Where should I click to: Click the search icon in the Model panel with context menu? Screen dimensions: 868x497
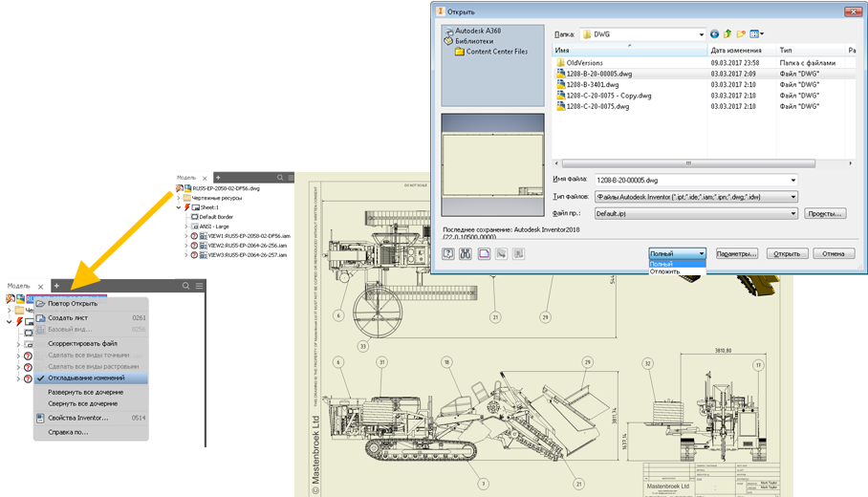[186, 286]
